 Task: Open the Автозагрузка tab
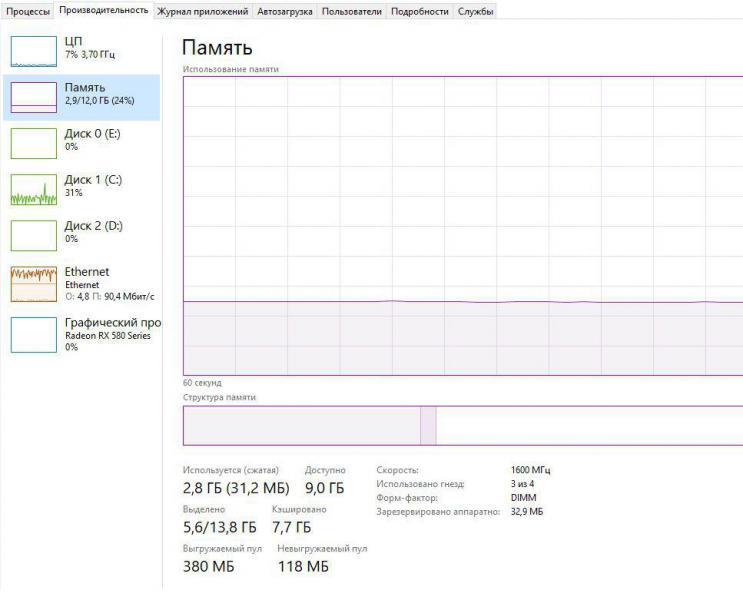pos(284,11)
